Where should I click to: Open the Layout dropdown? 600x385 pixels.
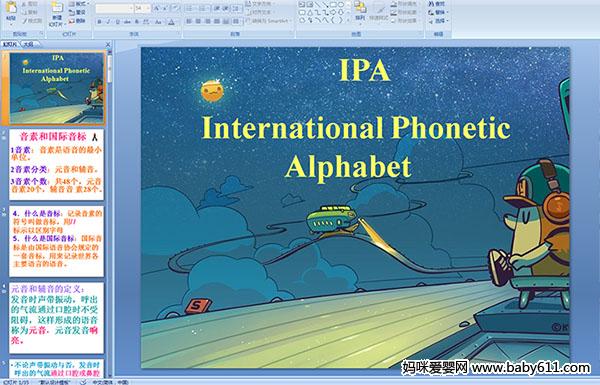click(79, 4)
